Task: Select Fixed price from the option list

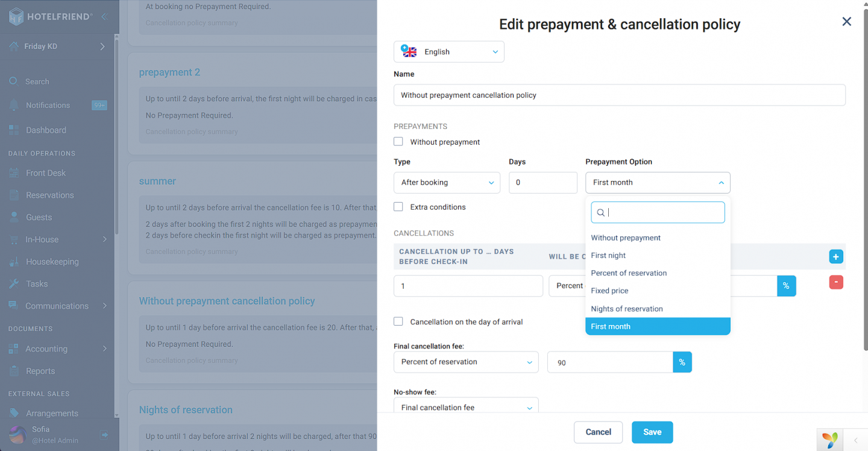Action: 609,291
